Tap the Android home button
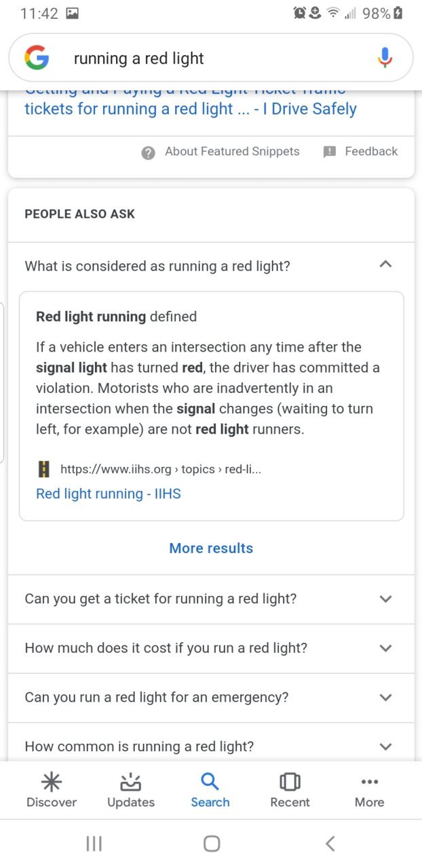This screenshot has width=422, height=868. coord(212,844)
